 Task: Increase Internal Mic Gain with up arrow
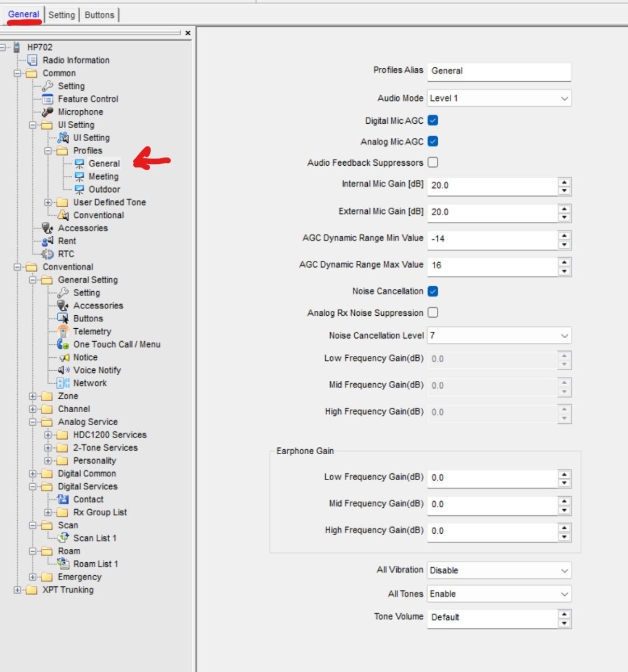[x=564, y=181]
